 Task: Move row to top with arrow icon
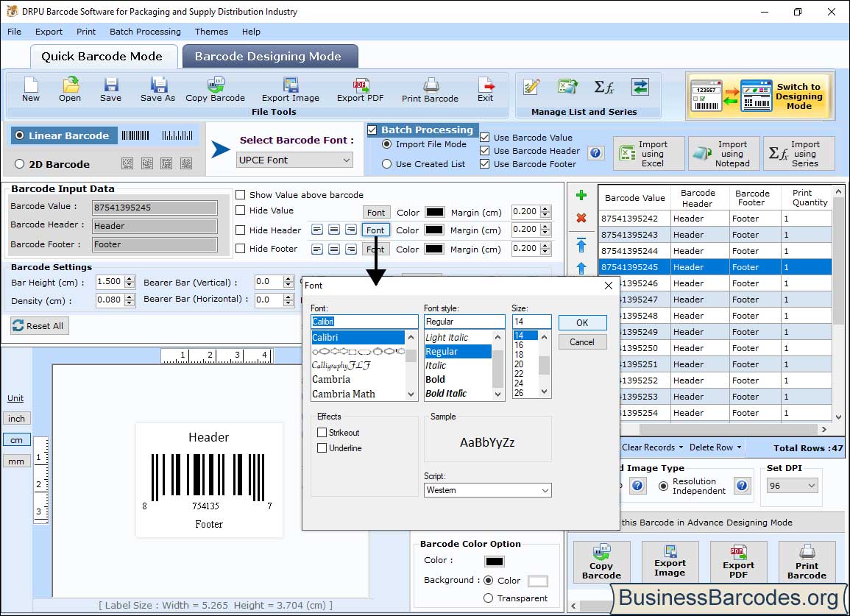click(581, 245)
